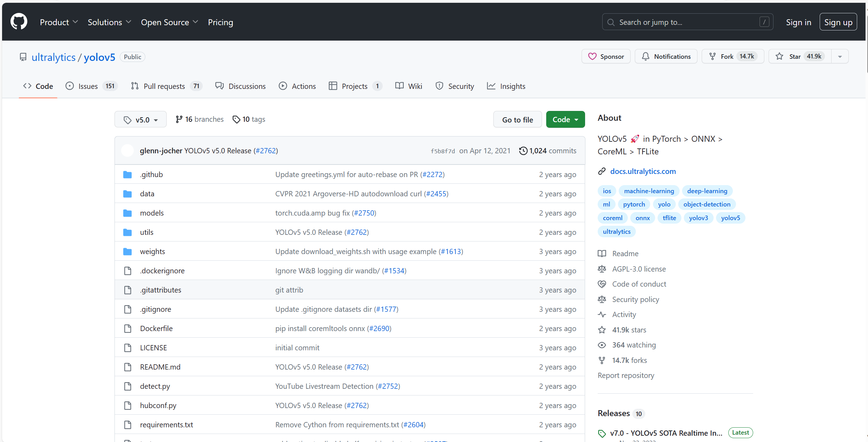Image resolution: width=868 pixels, height=442 pixels.
Task: View 364 watching
Action: tap(634, 345)
